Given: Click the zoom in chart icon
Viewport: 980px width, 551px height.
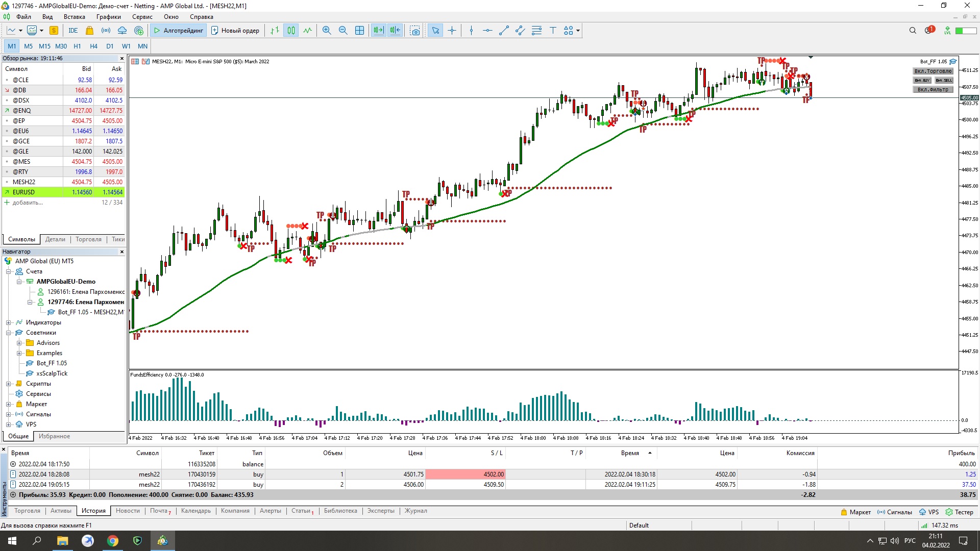Looking at the screenshot, I should click(x=327, y=31).
